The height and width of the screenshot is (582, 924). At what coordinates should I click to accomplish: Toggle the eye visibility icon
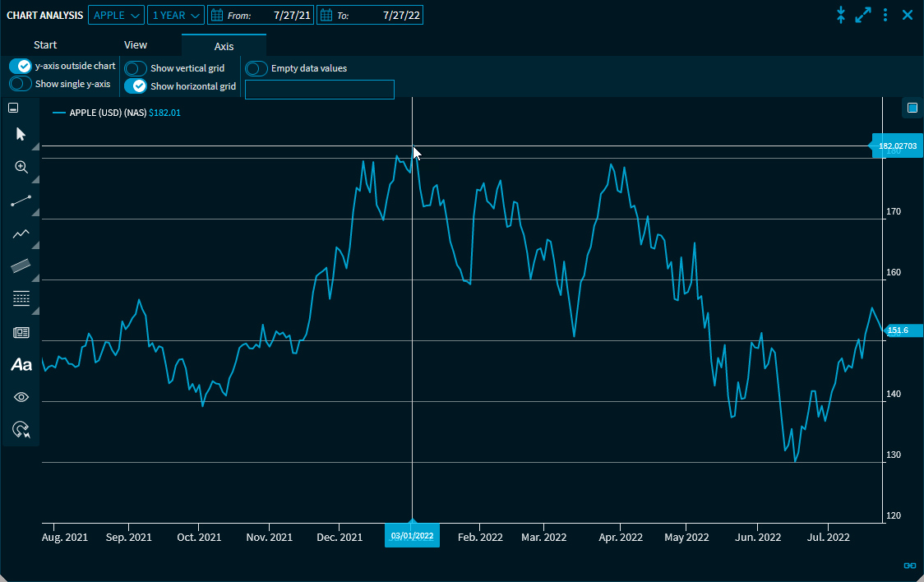pyautogui.click(x=21, y=397)
